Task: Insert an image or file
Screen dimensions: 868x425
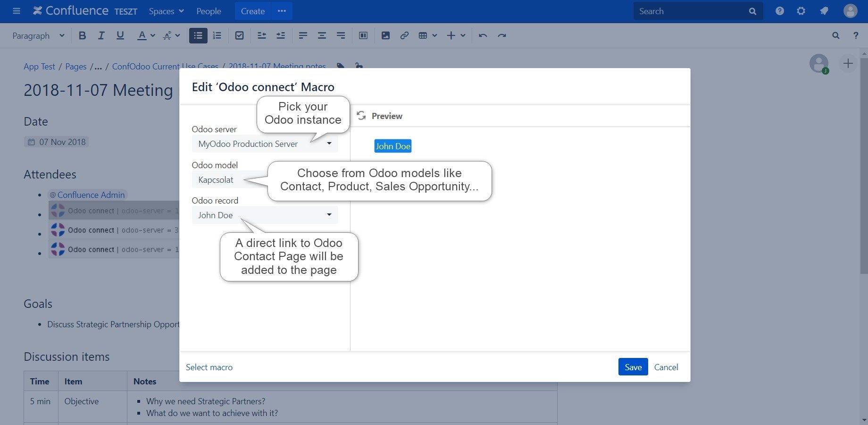Action: click(x=385, y=35)
